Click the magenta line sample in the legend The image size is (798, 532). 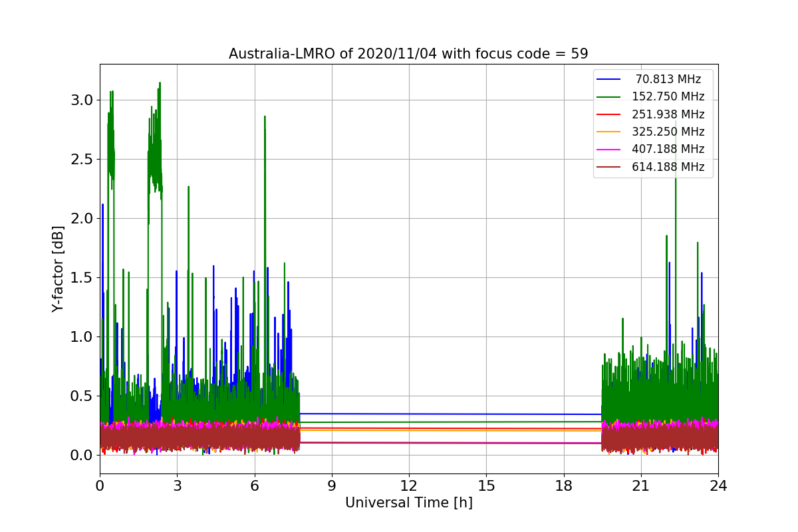click(608, 150)
